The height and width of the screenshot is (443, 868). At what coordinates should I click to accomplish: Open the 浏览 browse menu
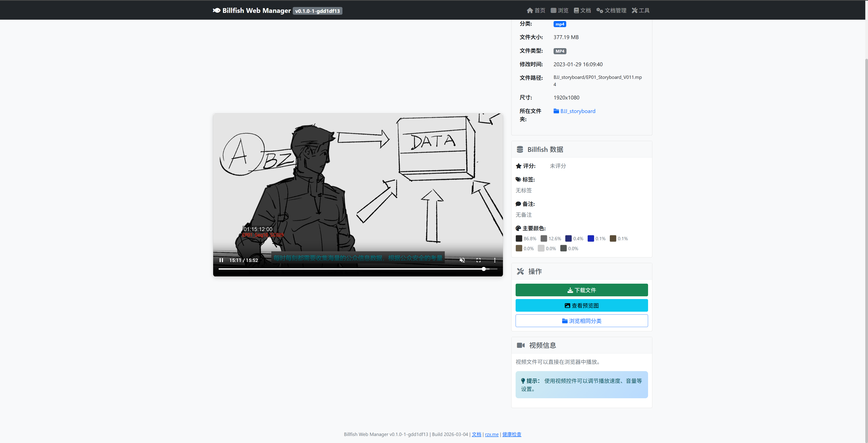pyautogui.click(x=559, y=10)
